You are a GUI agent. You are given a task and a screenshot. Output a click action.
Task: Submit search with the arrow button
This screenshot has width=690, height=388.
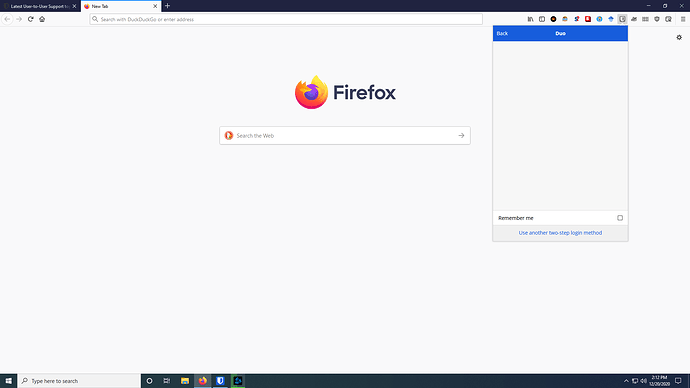pos(461,135)
